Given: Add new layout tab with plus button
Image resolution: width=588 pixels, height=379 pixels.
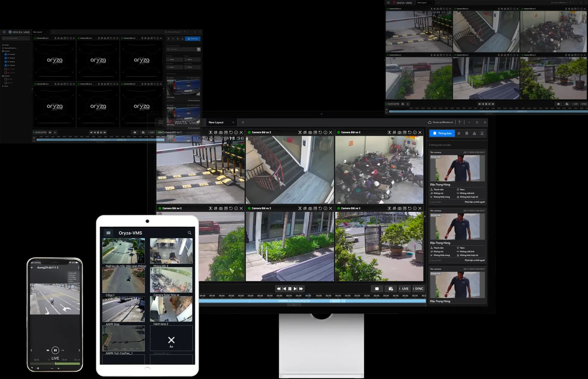Looking at the screenshot, I should [243, 122].
